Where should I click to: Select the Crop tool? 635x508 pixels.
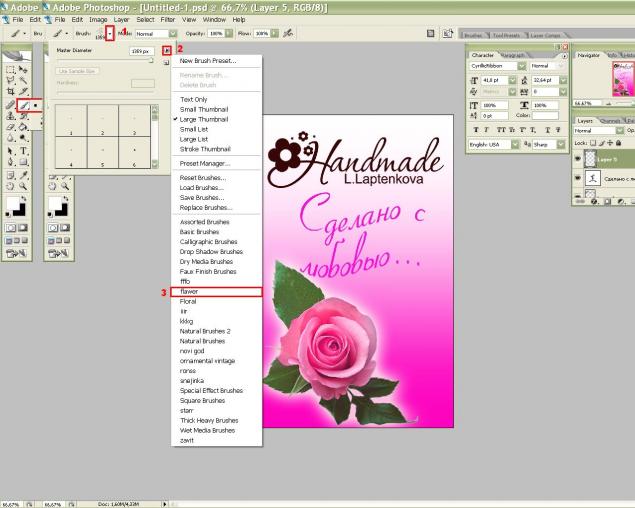coord(10,91)
